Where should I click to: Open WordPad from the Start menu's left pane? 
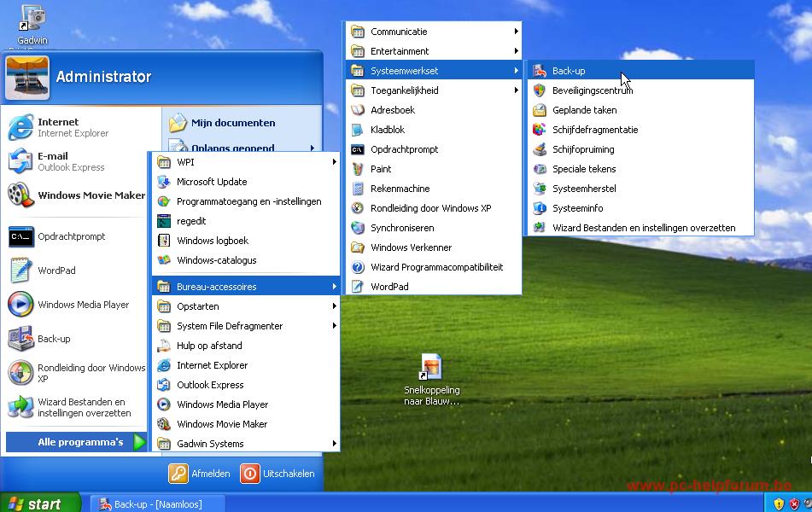(x=75, y=271)
